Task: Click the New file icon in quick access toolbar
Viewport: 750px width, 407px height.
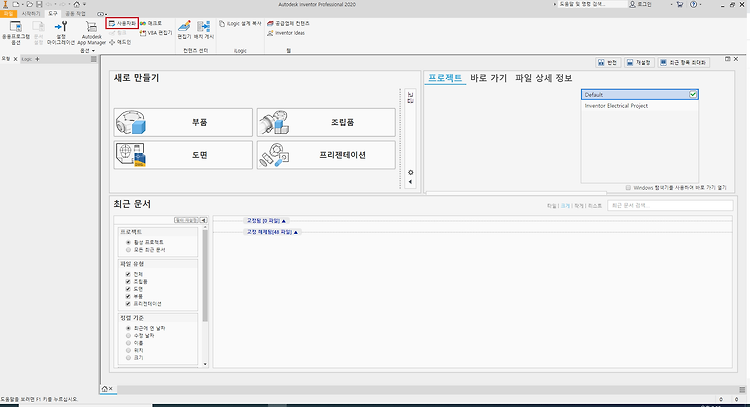Action: (x=16, y=4)
